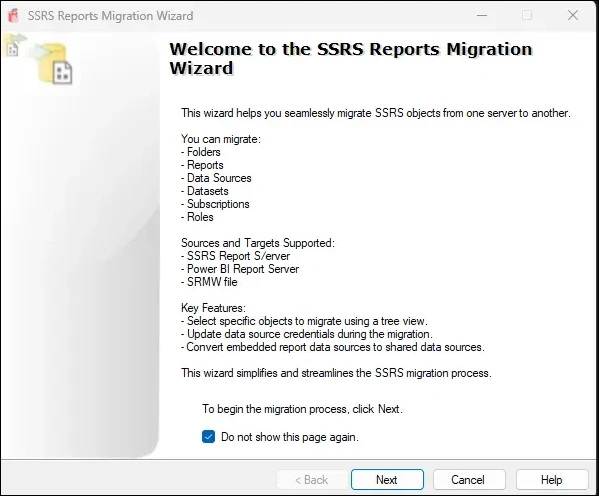Click the window title text
This screenshot has width=599, height=496.
[110, 16]
